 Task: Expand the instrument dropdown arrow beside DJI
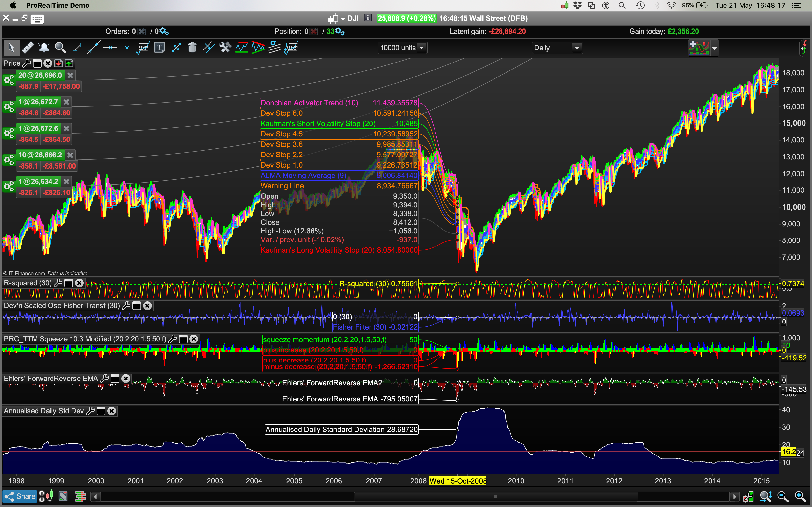click(343, 19)
